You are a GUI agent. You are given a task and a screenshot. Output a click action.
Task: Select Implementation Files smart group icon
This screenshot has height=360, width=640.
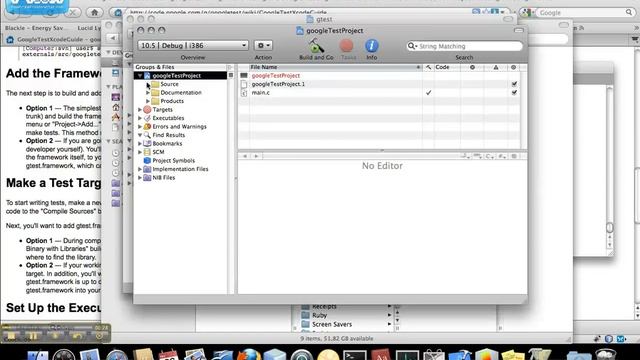pyautogui.click(x=147, y=169)
